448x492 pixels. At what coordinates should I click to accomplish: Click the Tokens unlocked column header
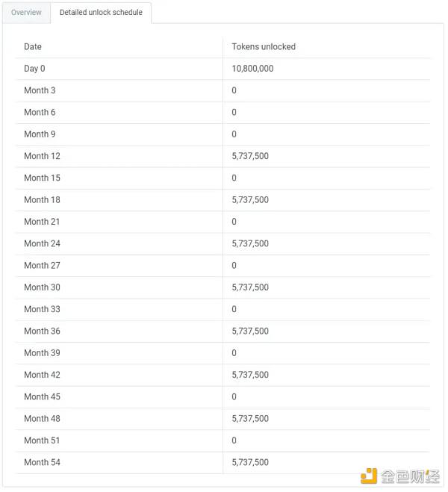click(x=264, y=46)
